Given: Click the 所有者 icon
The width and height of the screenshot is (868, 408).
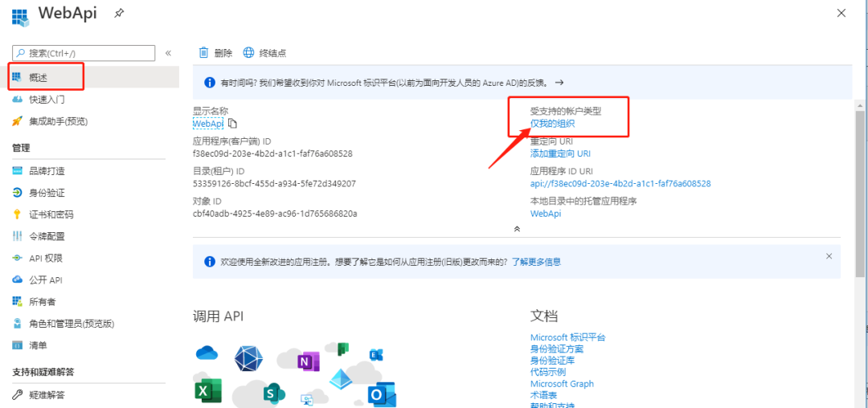Looking at the screenshot, I should (17, 301).
